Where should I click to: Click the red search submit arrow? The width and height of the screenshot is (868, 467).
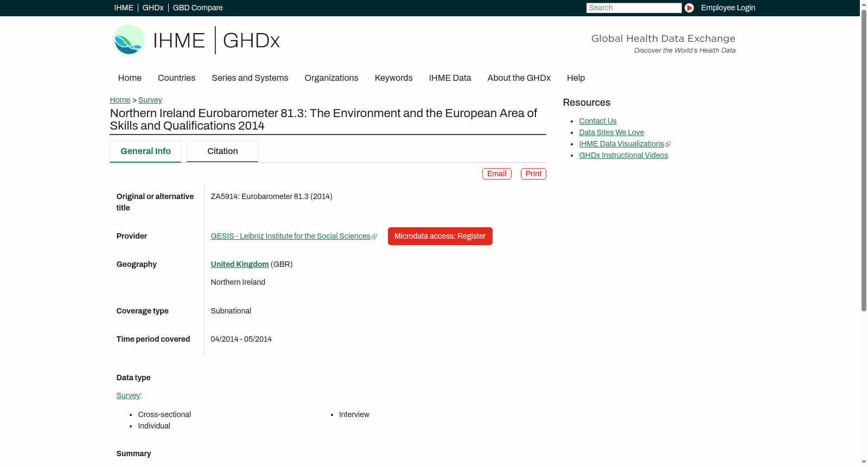point(689,8)
